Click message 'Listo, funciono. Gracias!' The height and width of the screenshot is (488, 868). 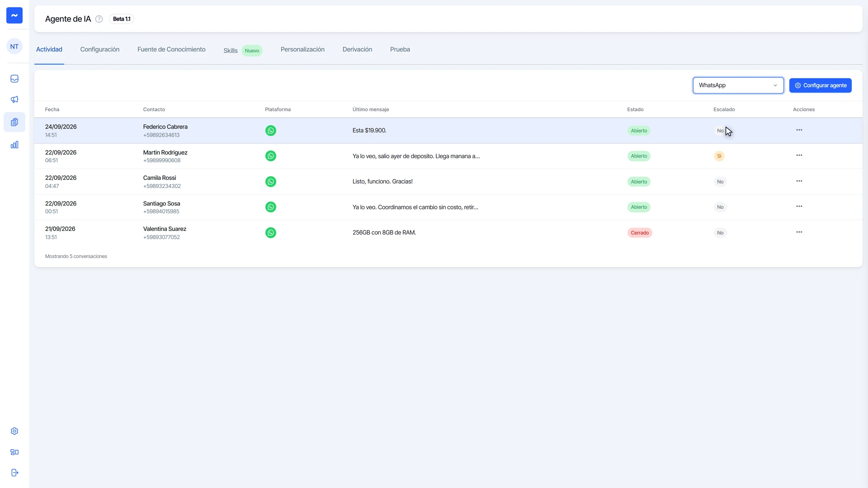pos(382,182)
